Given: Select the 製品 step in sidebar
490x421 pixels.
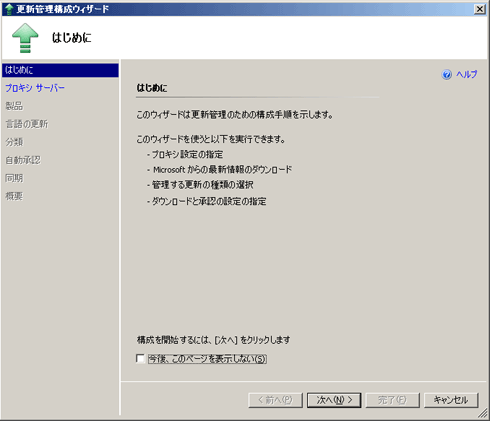Looking at the screenshot, I should pyautogui.click(x=14, y=106).
